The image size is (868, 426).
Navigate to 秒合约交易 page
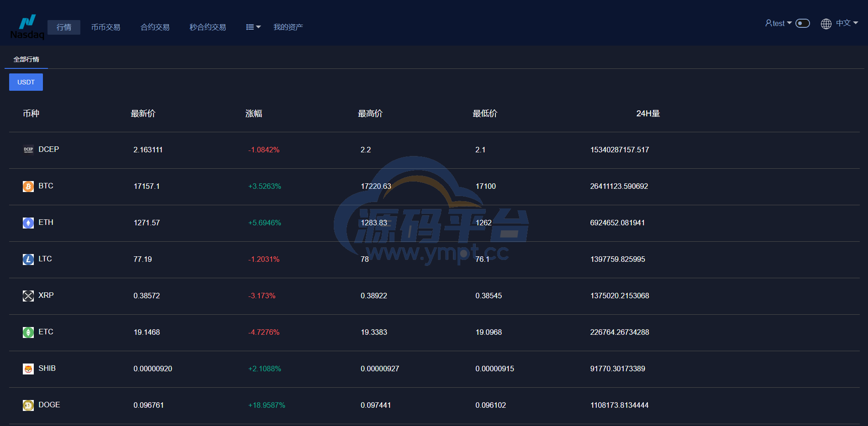[x=208, y=27]
